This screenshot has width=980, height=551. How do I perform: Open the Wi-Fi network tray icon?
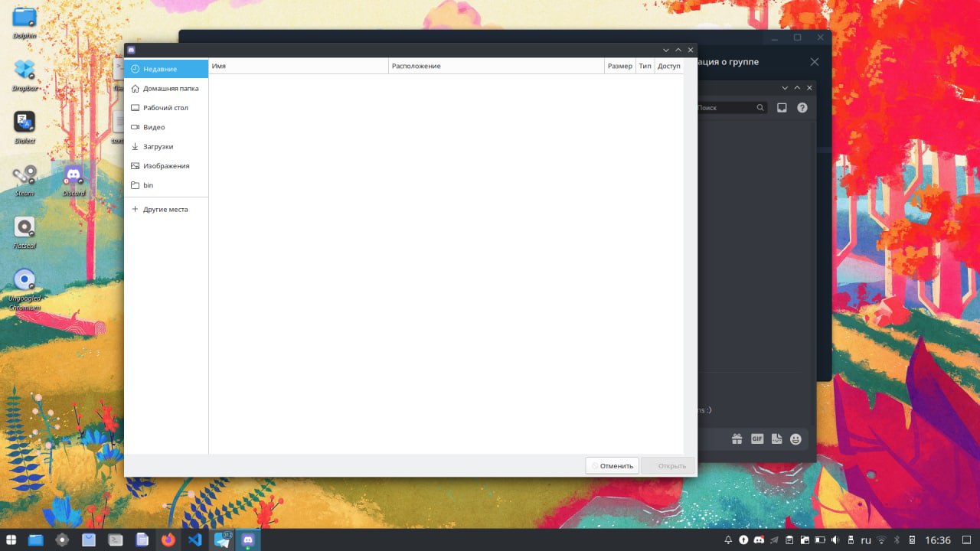pyautogui.click(x=881, y=540)
